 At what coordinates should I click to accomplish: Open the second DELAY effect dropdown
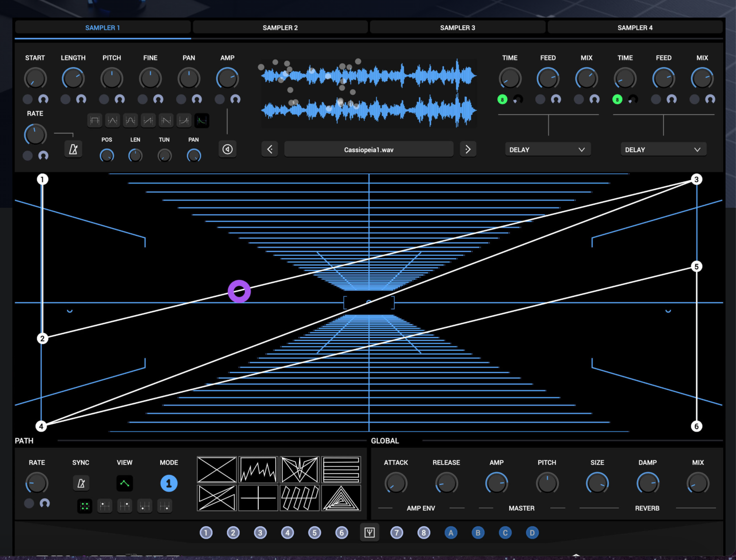pos(663,149)
